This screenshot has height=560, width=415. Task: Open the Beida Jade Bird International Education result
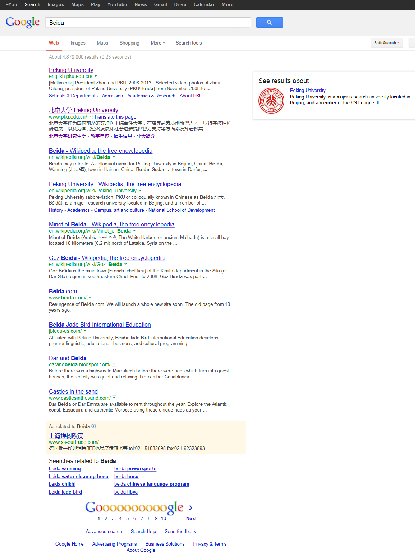tap(100, 325)
